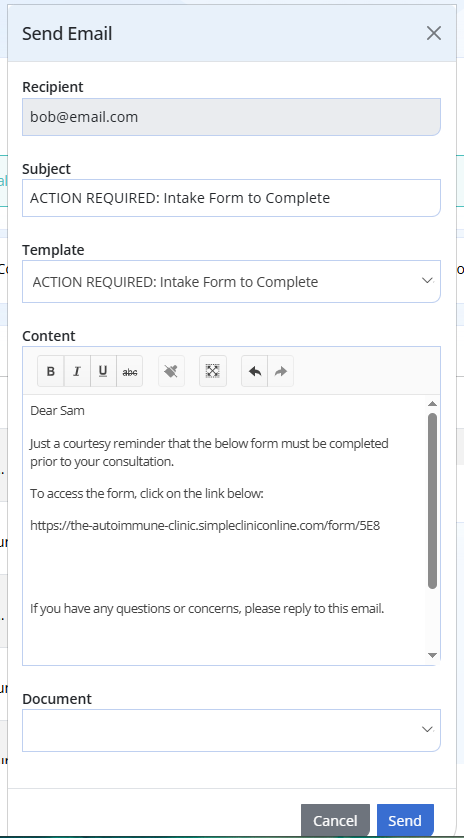Screen dimensions: 464x838
Task: Click 'To access the form' line
Action: [x=147, y=493]
